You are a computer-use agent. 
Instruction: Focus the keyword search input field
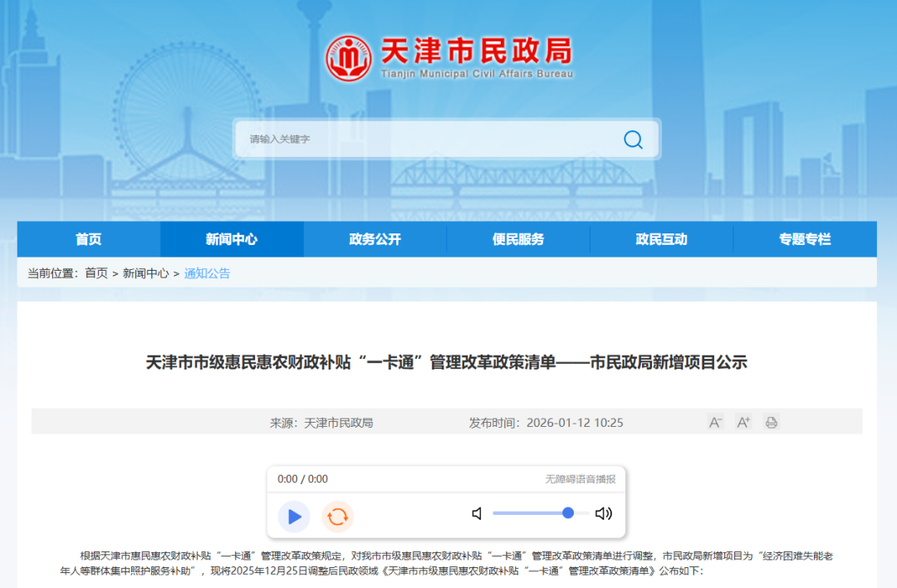point(424,140)
